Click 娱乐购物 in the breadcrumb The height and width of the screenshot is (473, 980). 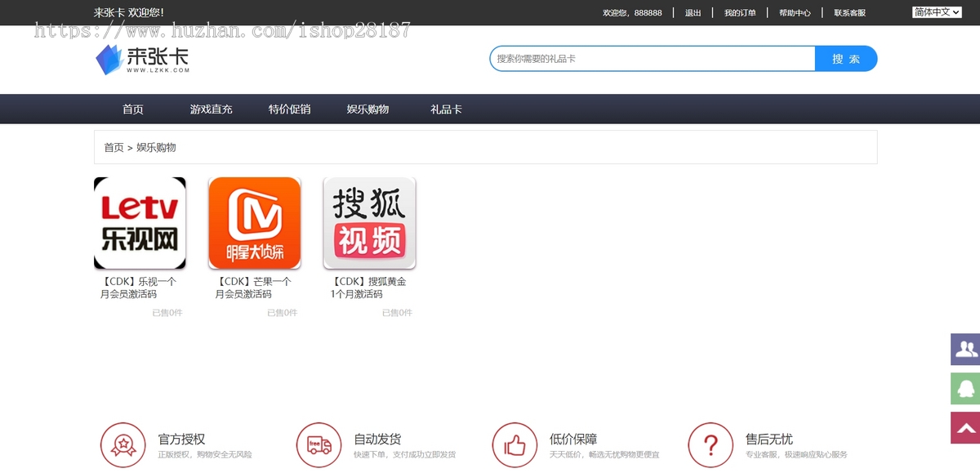tap(156, 148)
